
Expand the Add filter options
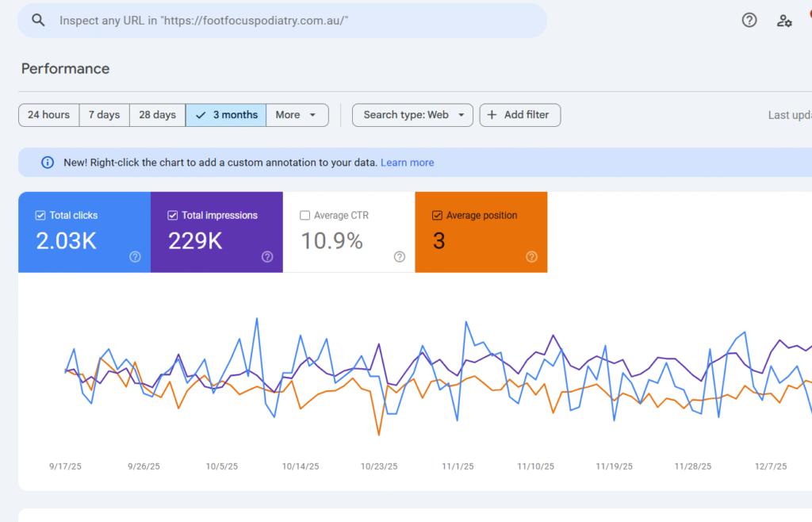[x=519, y=115]
